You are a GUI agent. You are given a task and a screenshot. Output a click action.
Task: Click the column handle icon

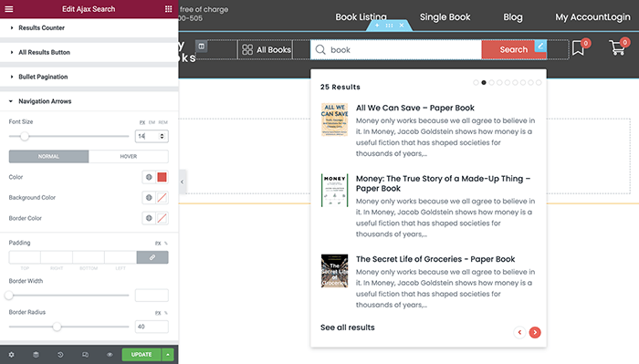(202, 46)
